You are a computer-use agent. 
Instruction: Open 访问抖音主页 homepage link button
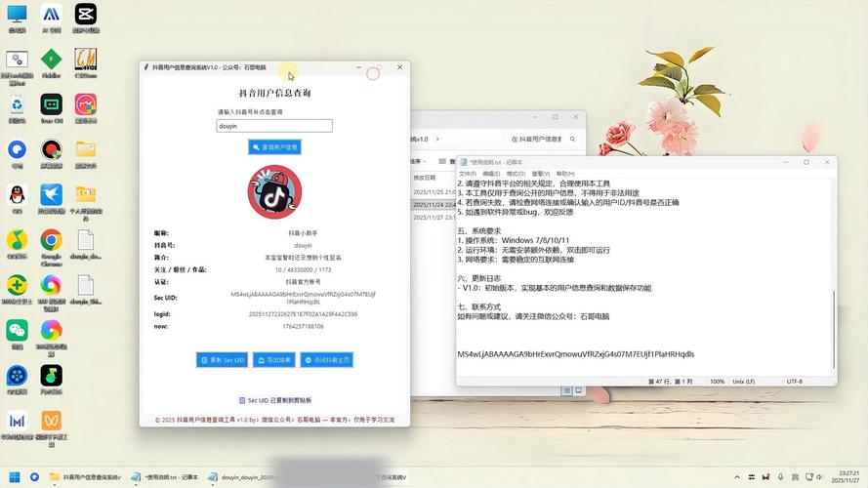point(326,360)
